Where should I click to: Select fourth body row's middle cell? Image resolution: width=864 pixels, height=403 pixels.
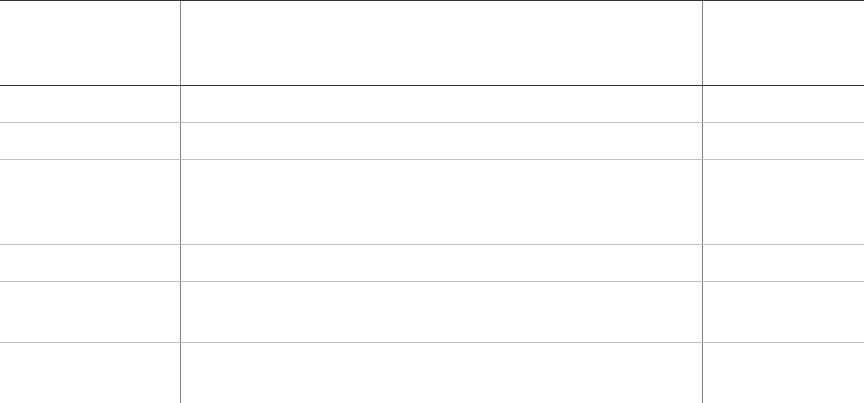click(x=441, y=263)
